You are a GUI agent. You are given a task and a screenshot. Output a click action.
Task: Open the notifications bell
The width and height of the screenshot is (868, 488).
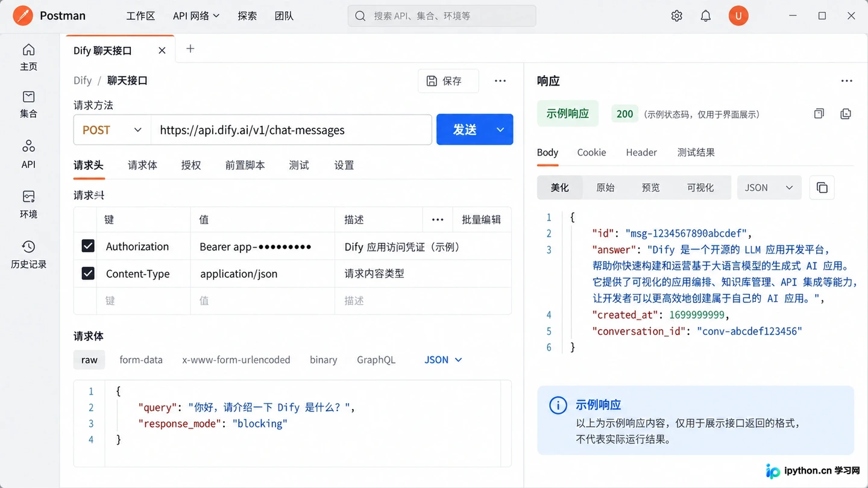point(706,16)
